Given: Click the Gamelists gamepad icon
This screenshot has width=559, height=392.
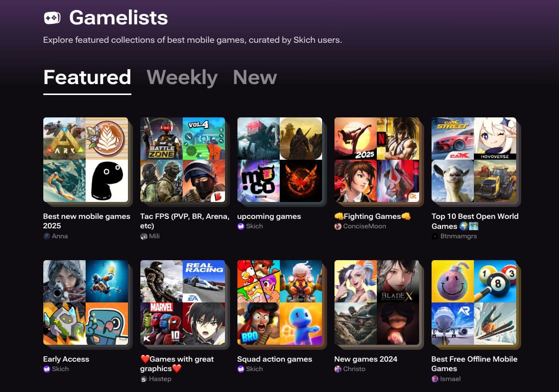Looking at the screenshot, I should (x=52, y=18).
